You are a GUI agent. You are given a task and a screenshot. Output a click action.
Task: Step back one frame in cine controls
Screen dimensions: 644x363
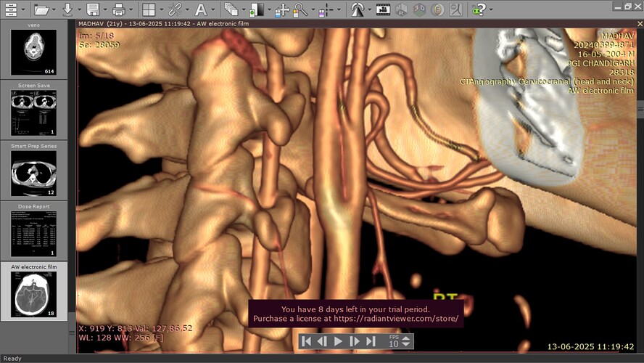tap(323, 341)
